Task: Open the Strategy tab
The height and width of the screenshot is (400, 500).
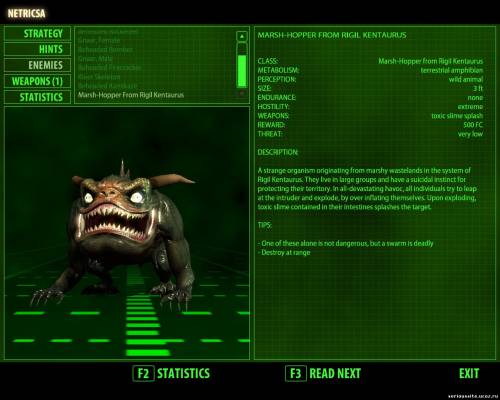Action: point(37,33)
